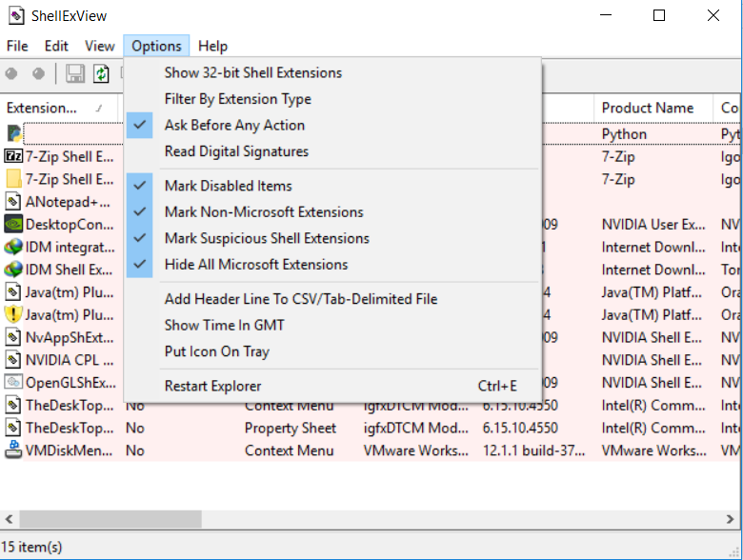The image size is (743, 560).
Task: Click the Python product name cell
Action: (x=624, y=134)
